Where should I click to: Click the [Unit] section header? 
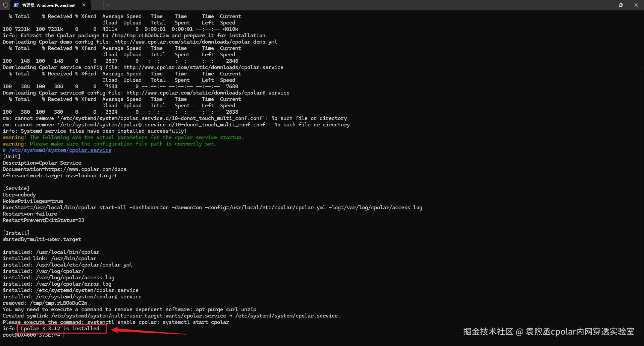coord(12,157)
